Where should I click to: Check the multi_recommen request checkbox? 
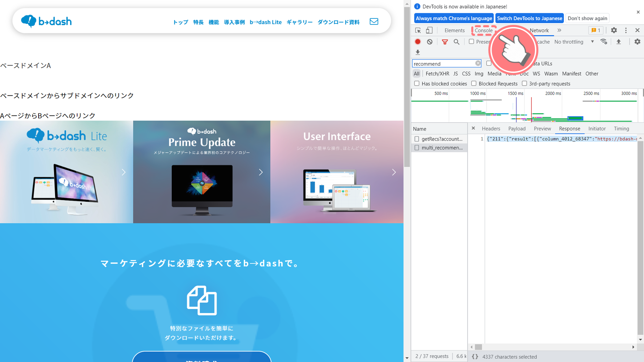tap(417, 148)
